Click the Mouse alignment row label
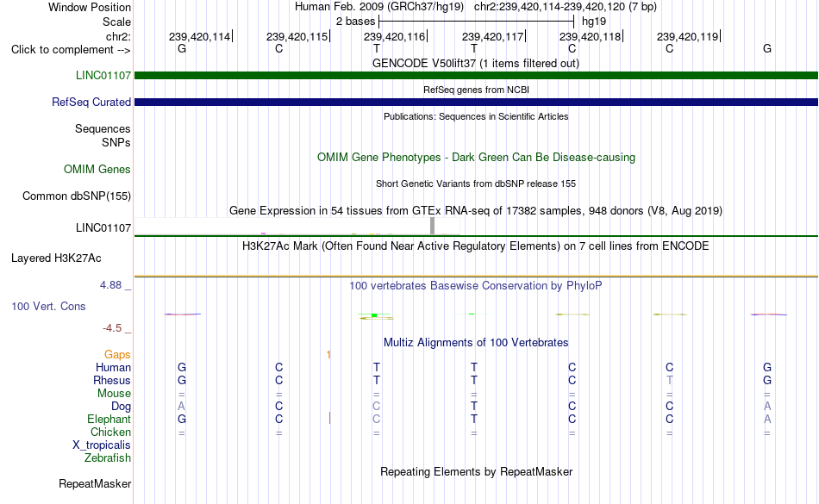The image size is (819, 504). point(114,394)
